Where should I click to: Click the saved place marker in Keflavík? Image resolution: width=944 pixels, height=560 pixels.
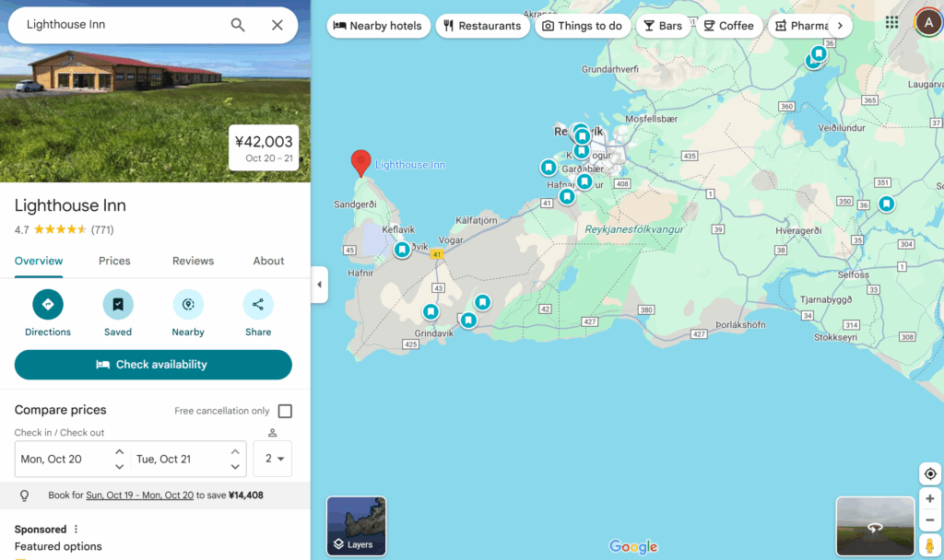coord(402,249)
